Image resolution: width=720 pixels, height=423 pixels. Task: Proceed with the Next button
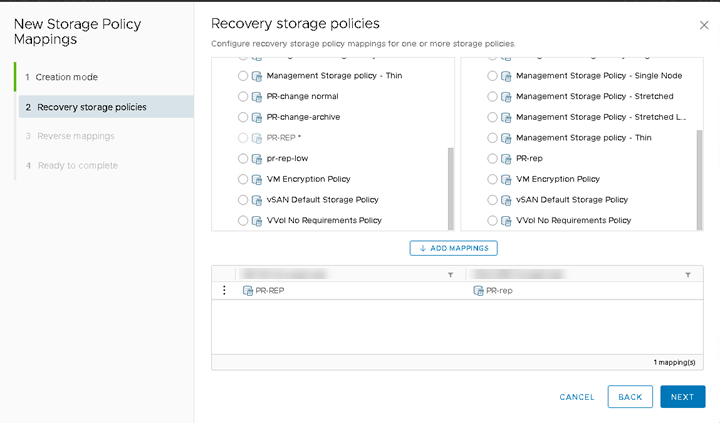click(x=683, y=397)
